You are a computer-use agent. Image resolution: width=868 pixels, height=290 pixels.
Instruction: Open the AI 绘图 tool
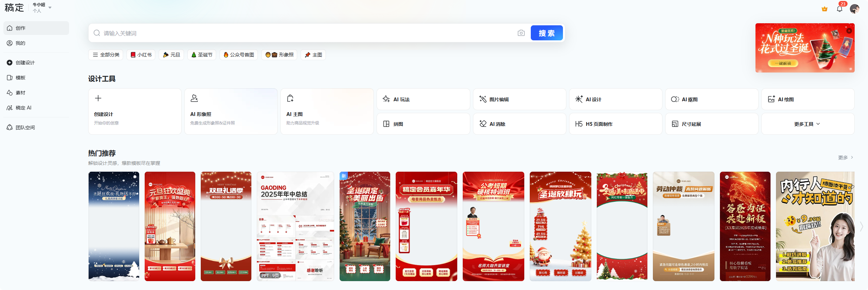(808, 99)
